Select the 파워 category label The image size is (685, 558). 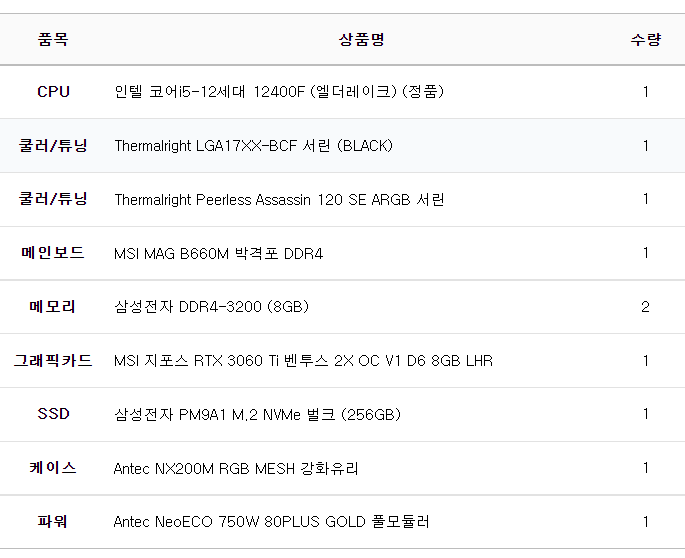tap(53, 521)
